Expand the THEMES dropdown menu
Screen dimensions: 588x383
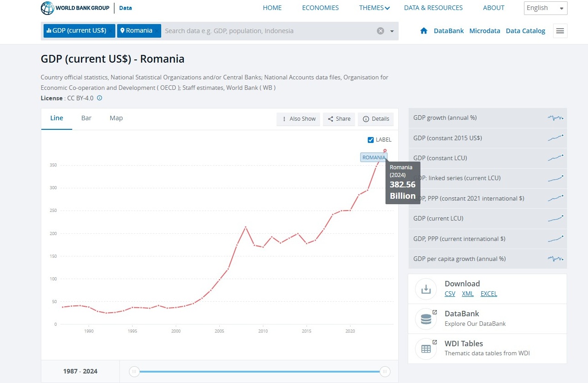click(x=374, y=8)
